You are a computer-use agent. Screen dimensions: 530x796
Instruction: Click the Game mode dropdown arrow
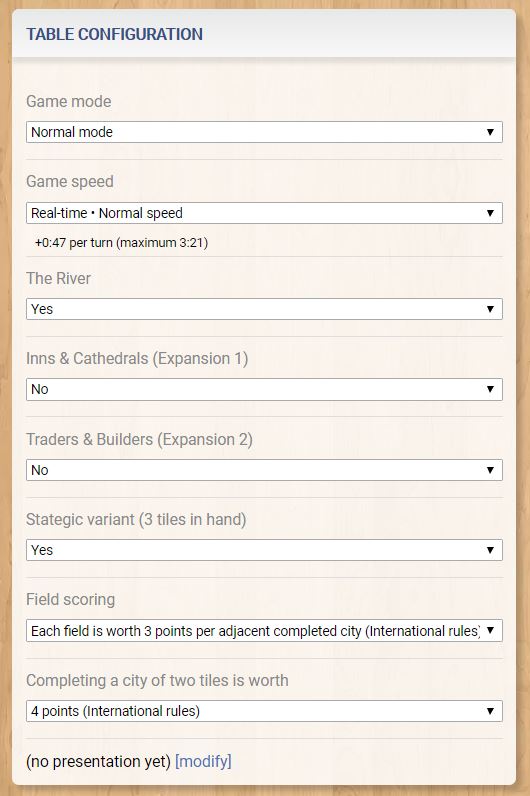tap(490, 132)
